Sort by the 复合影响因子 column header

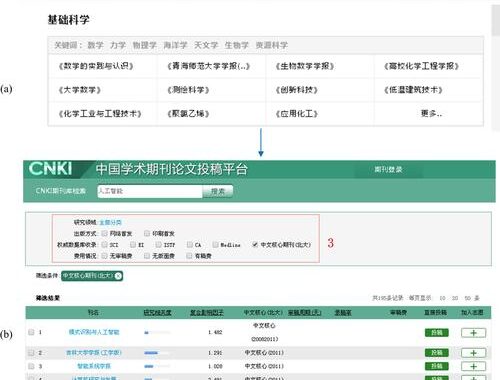point(207,313)
